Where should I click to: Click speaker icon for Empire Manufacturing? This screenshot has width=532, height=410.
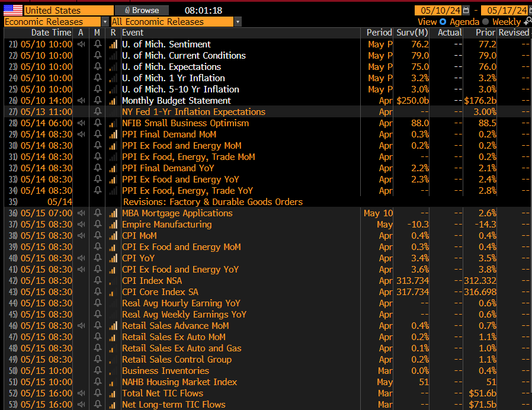(81, 225)
